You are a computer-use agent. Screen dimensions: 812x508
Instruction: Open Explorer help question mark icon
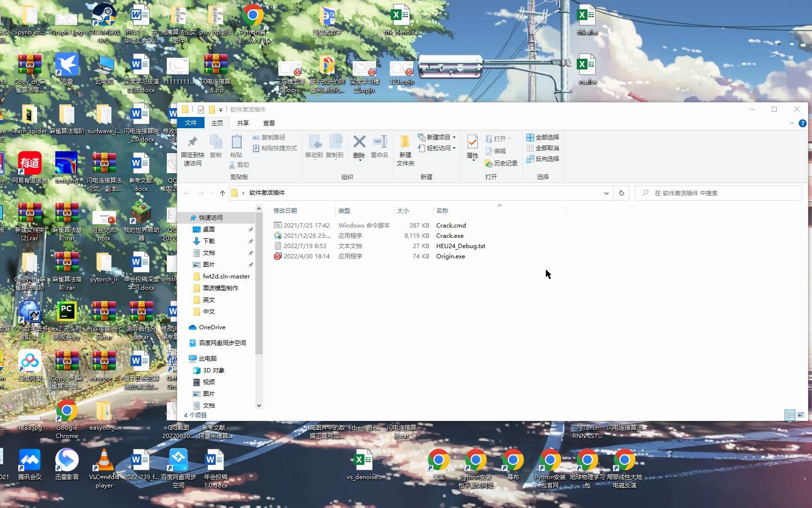803,123
